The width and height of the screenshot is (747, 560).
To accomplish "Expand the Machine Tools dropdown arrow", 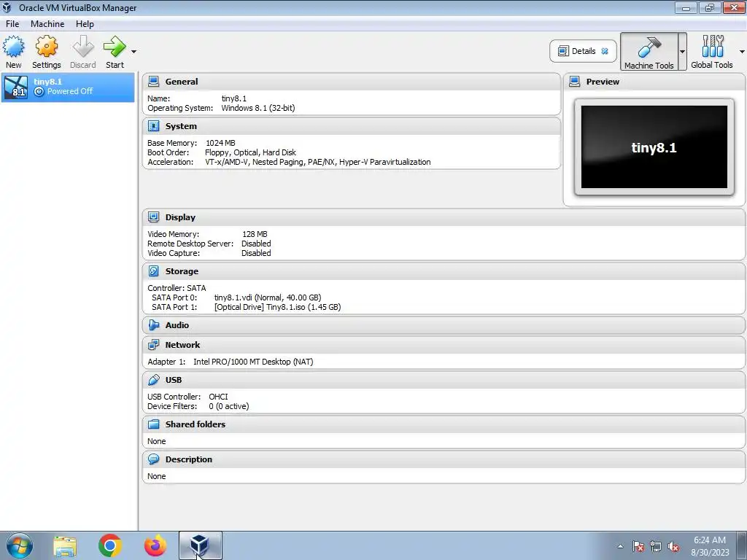I will [x=682, y=52].
